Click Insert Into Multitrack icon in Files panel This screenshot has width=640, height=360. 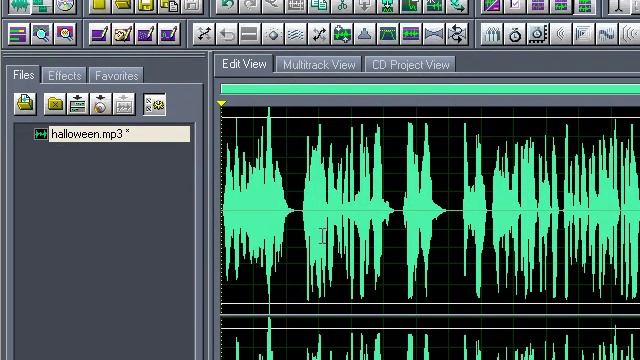point(78,104)
